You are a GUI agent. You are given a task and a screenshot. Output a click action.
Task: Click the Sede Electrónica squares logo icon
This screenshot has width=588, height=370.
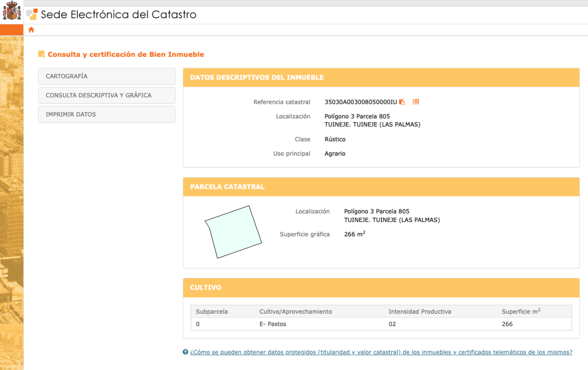point(32,14)
